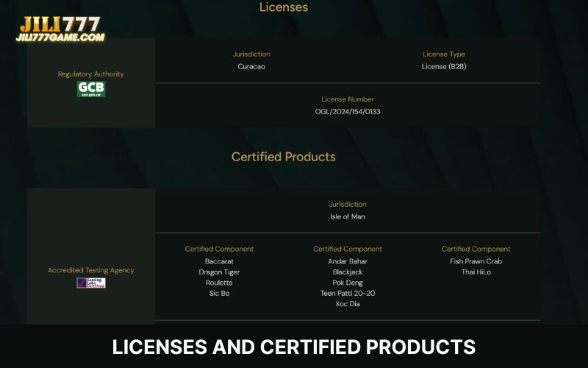The width and height of the screenshot is (588, 368).
Task: Click the GCB regulatory authority badge
Action: pos(91,89)
